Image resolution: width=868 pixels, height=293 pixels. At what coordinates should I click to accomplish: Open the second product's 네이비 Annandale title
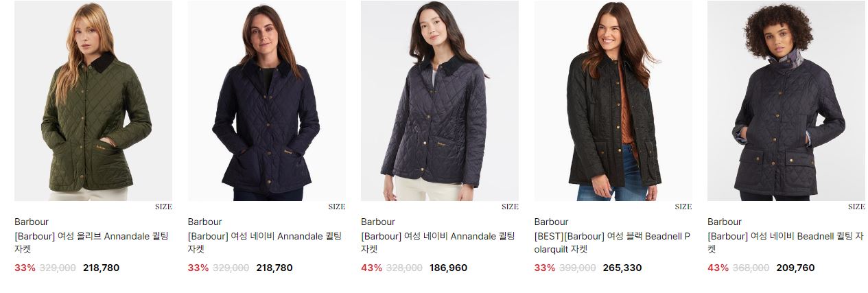click(x=265, y=243)
